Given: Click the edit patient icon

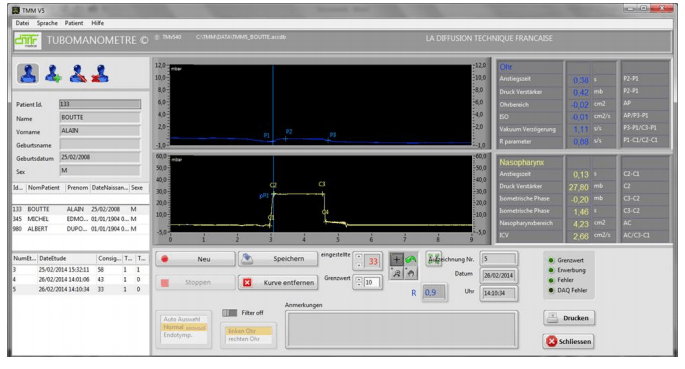Looking at the screenshot, I should (78, 73).
